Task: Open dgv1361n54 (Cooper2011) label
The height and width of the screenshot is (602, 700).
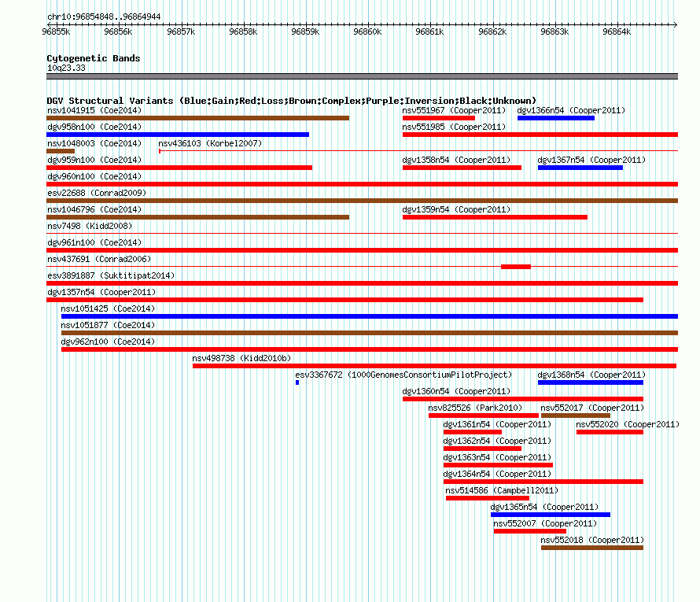Action: tap(497, 424)
